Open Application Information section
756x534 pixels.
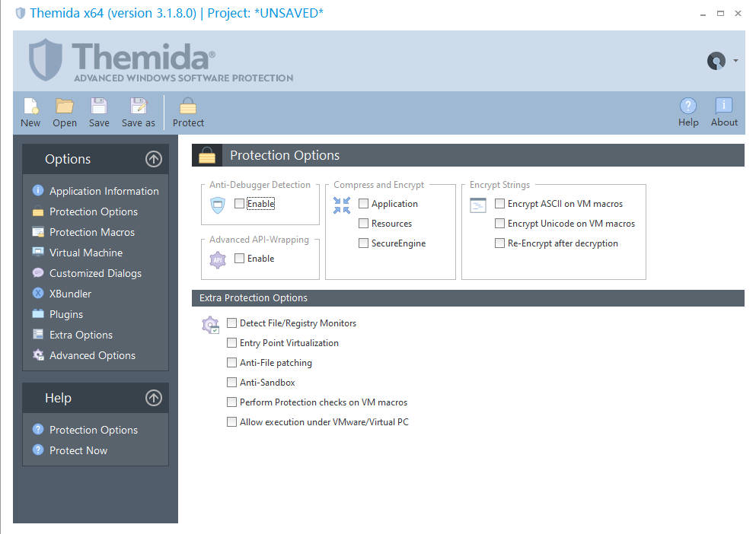click(104, 191)
